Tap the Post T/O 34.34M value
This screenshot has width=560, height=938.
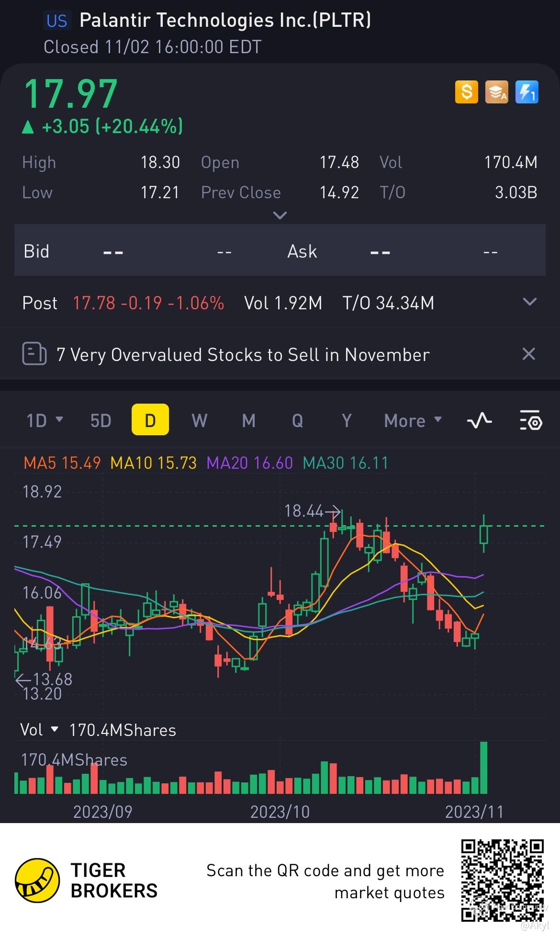point(388,303)
